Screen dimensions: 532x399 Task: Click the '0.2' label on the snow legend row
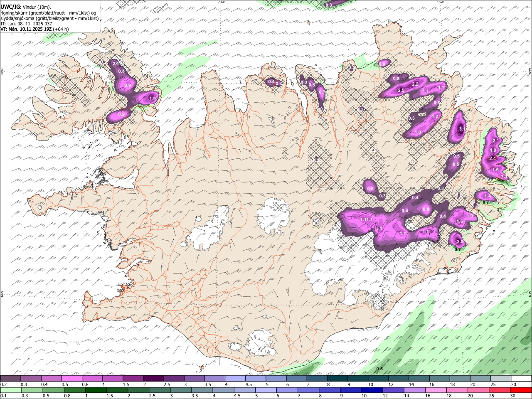(x=3, y=384)
